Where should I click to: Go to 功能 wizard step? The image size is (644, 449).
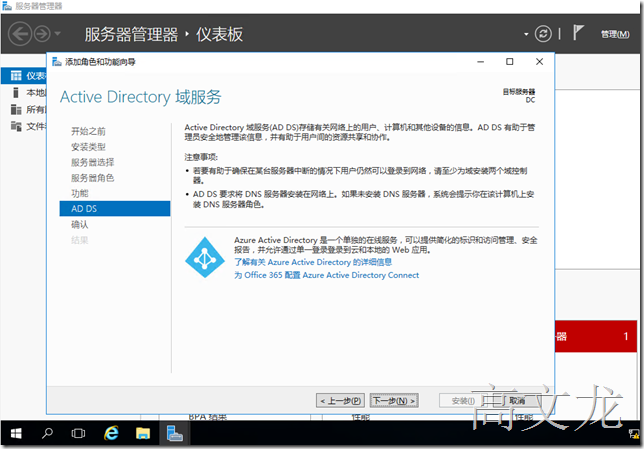80,193
